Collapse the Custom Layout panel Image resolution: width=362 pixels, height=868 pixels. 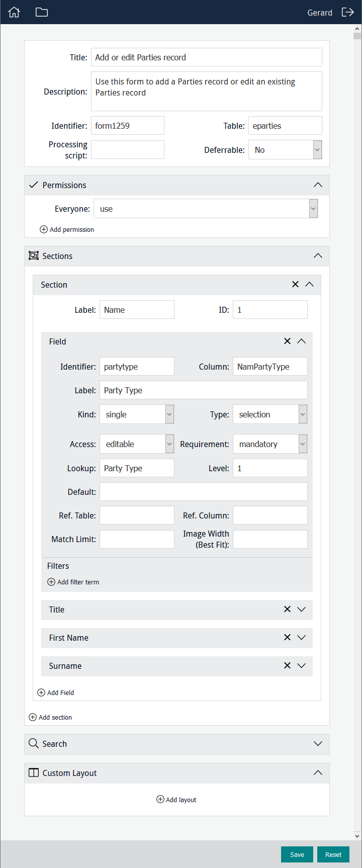[318, 773]
